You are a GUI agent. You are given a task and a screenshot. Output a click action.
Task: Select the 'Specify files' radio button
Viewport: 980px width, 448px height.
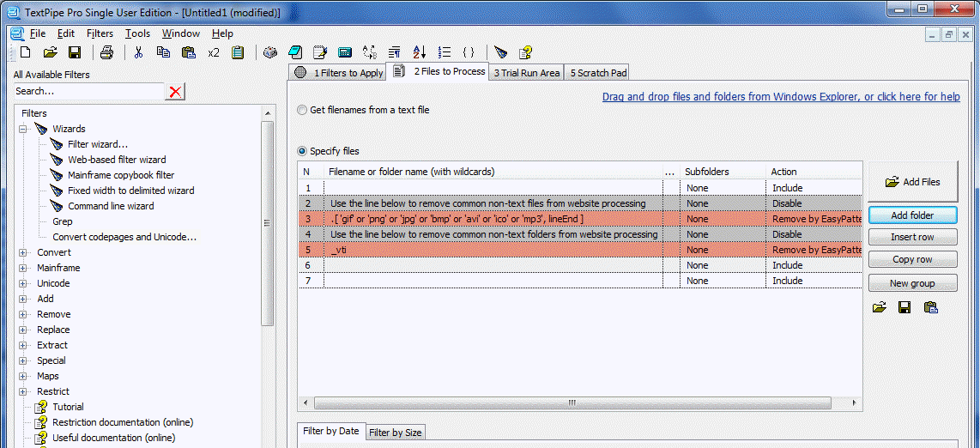point(302,151)
